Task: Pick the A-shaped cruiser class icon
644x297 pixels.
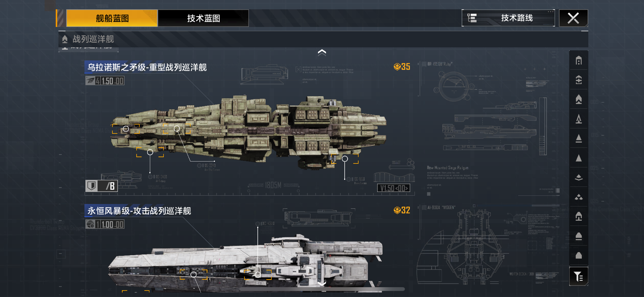Action: 579,119
